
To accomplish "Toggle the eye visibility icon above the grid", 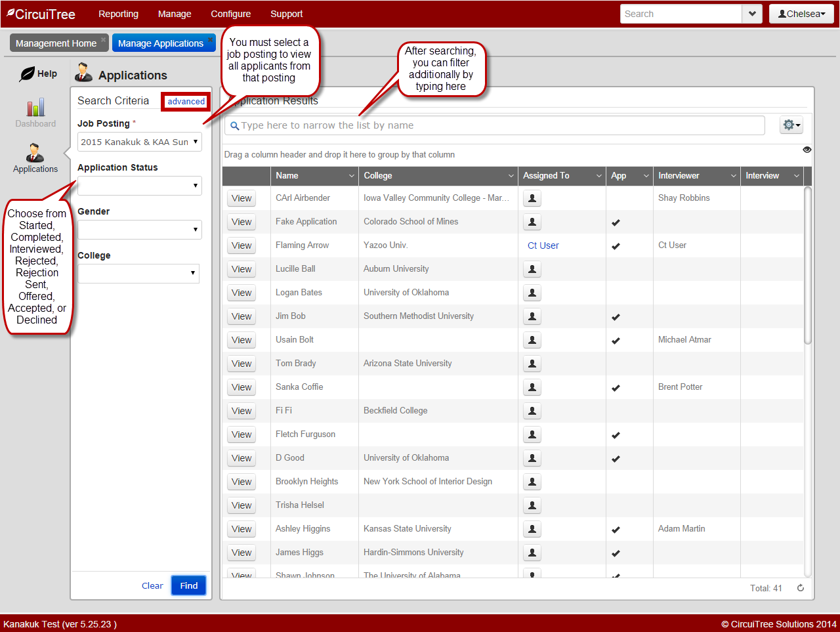I will pyautogui.click(x=807, y=150).
